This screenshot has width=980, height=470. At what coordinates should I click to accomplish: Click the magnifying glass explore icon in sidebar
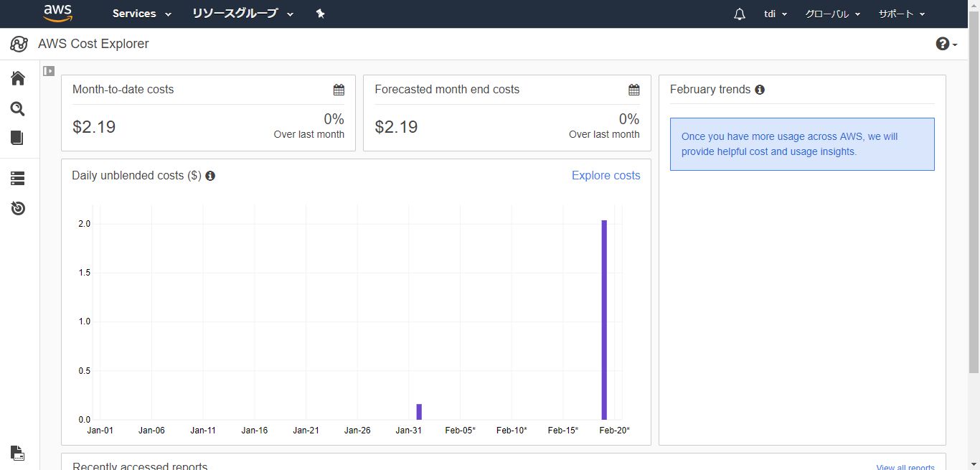click(18, 109)
